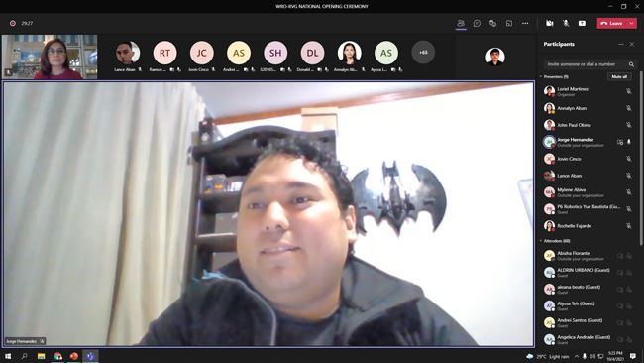Toggle the camera on or off
This screenshot has width=644, height=363.
pyautogui.click(x=550, y=24)
